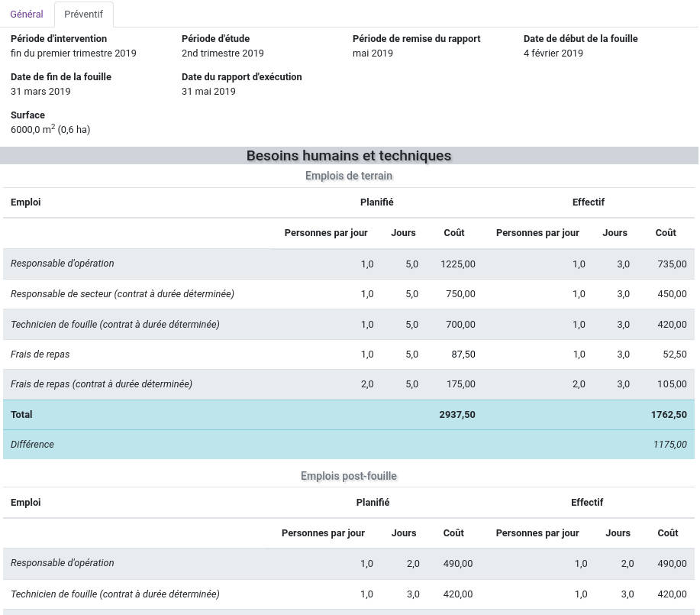Screen dimensions: 700x615
Task: Click 'Période de remise du rapport' label
Action: (417, 39)
